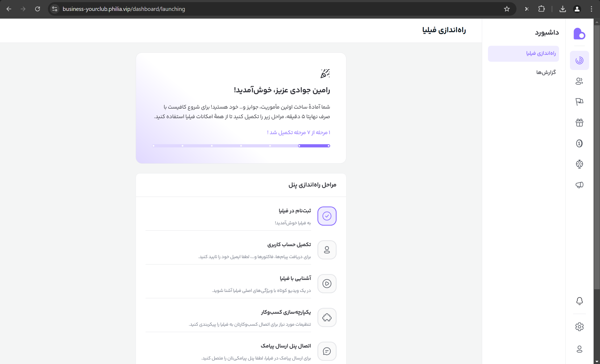Open user profile icon at sidebar bottom
This screenshot has width=600, height=364.
pyautogui.click(x=579, y=349)
